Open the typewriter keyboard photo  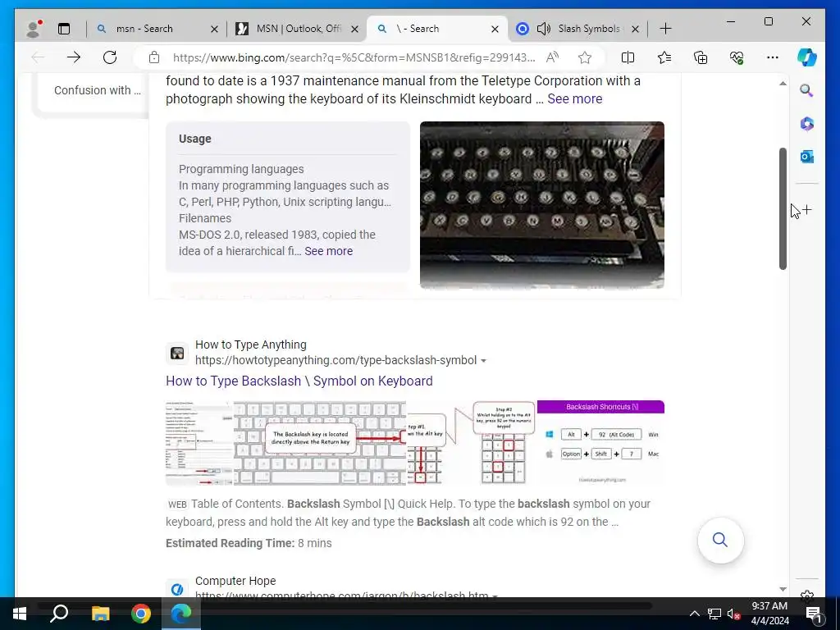click(541, 204)
